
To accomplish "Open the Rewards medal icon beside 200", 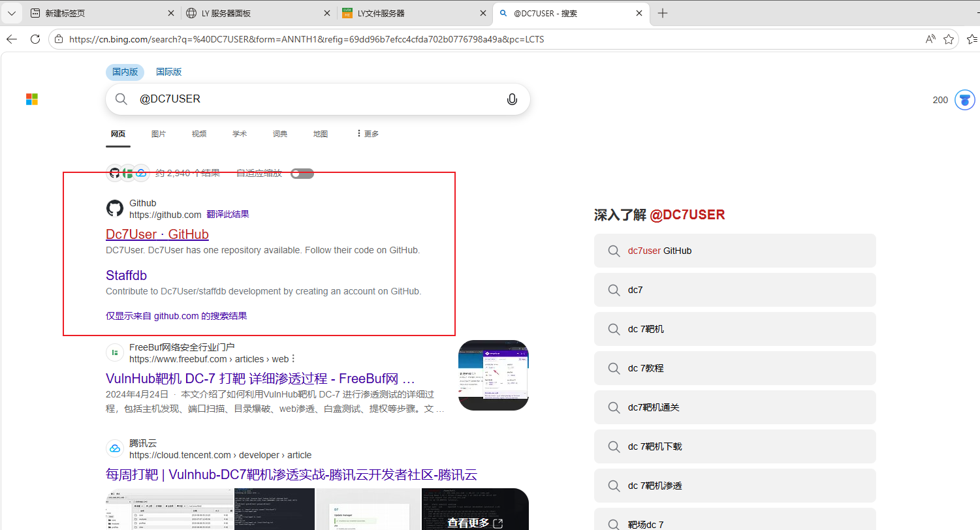I will pos(964,100).
